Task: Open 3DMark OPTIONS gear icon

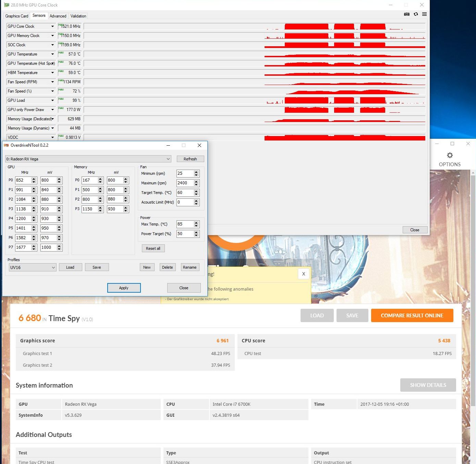Action: [450, 155]
